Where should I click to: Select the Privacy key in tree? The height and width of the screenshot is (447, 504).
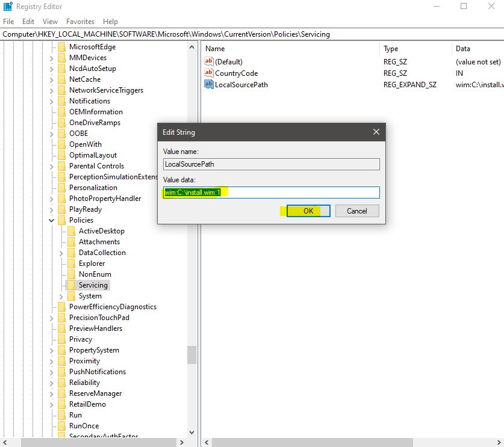tap(81, 339)
